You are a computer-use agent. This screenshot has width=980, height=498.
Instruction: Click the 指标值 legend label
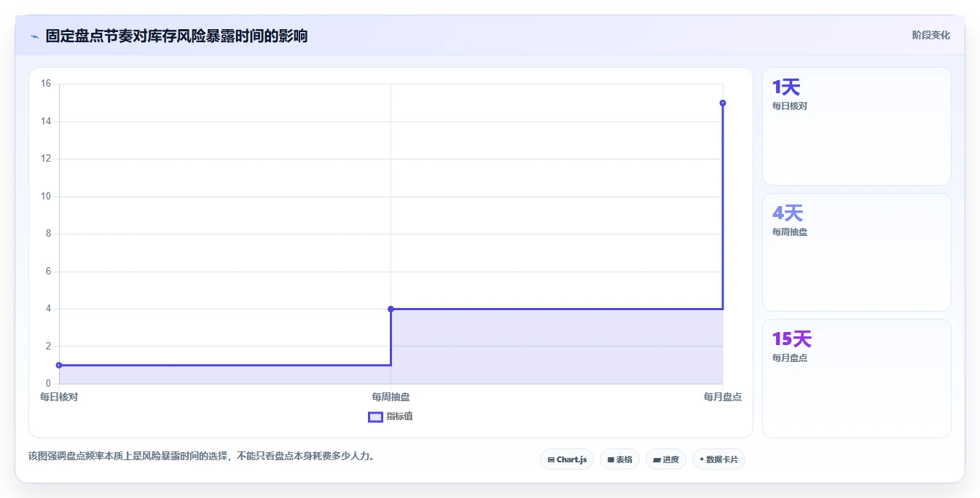click(x=399, y=416)
